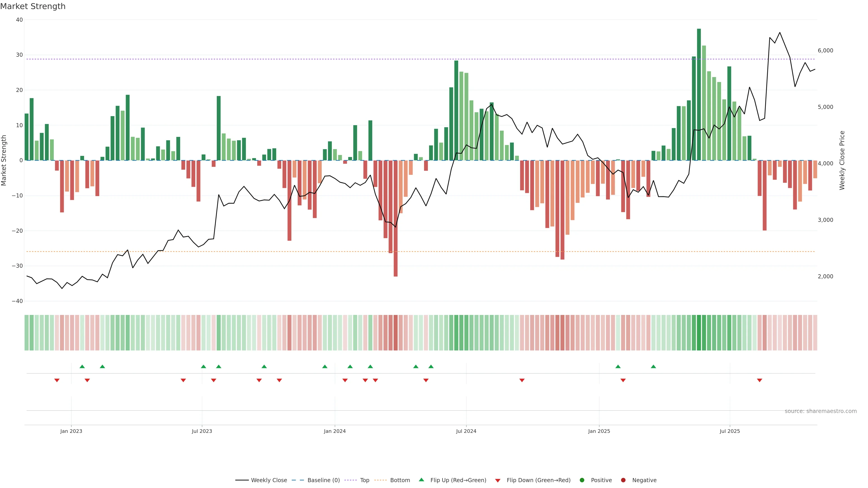Click dark red Negative legend circle icon
This screenshot has width=868, height=488.
point(623,480)
